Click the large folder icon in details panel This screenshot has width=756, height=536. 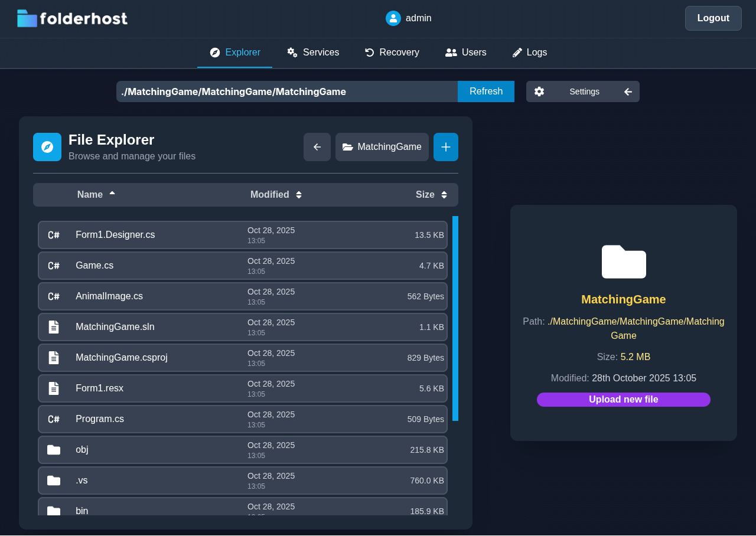(624, 262)
